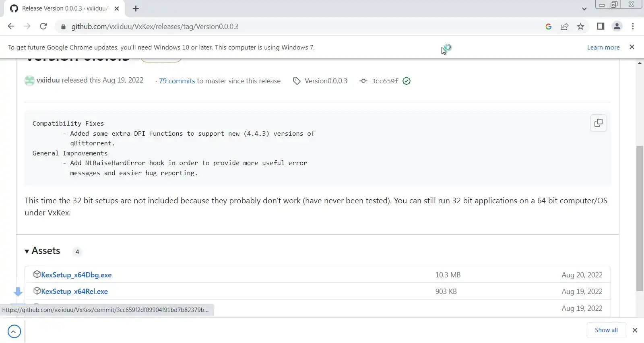Open Chrome three-dot menu
Screen dimensions: 644x343
(x=633, y=26)
